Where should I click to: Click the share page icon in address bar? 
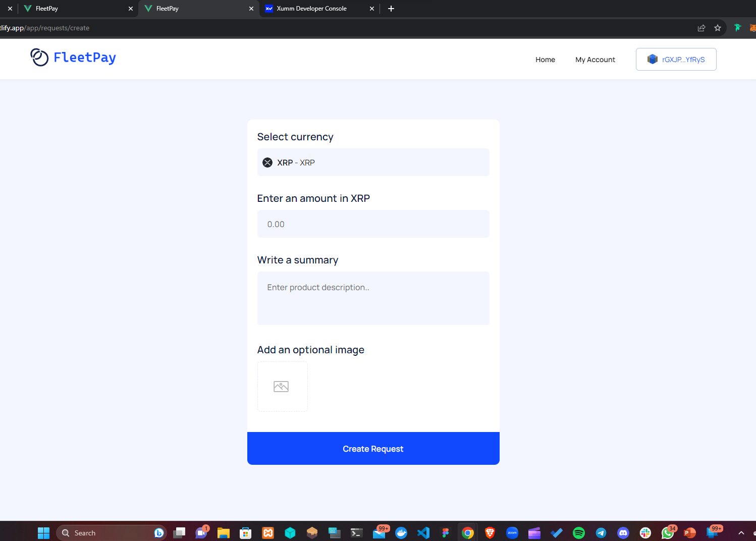coord(701,28)
